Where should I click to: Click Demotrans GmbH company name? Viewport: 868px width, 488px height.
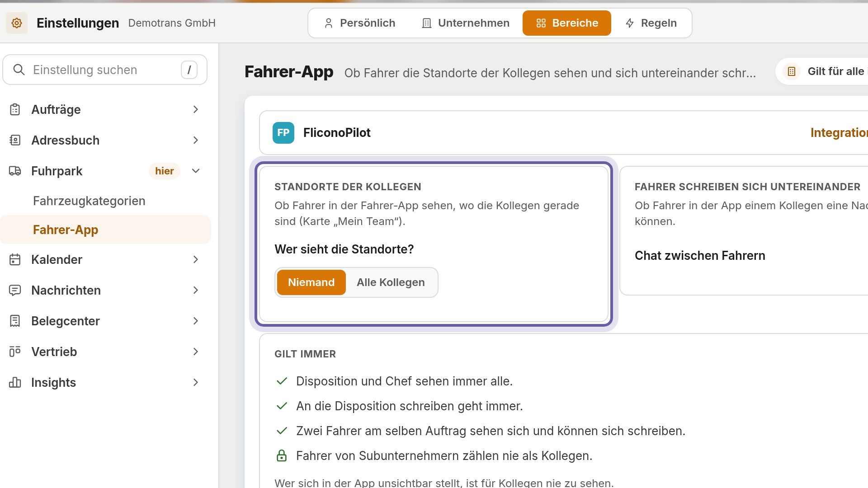(172, 23)
